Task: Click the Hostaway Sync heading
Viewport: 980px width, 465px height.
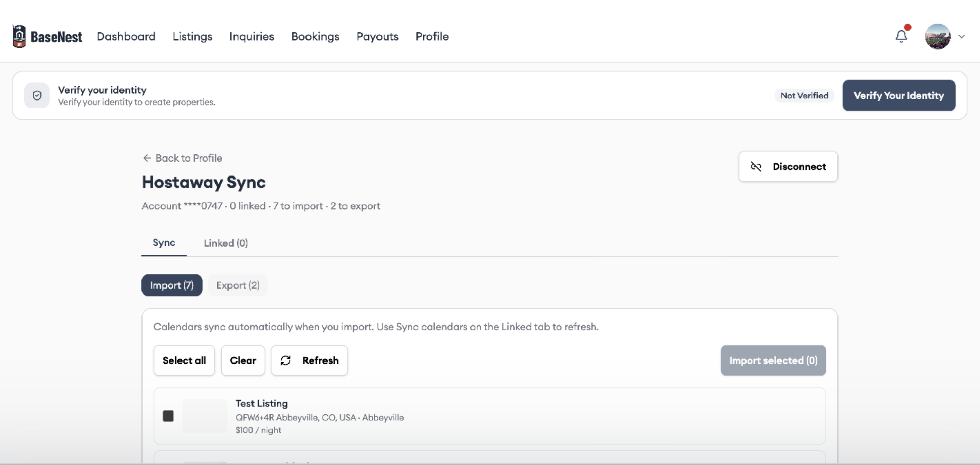Action: 204,182
